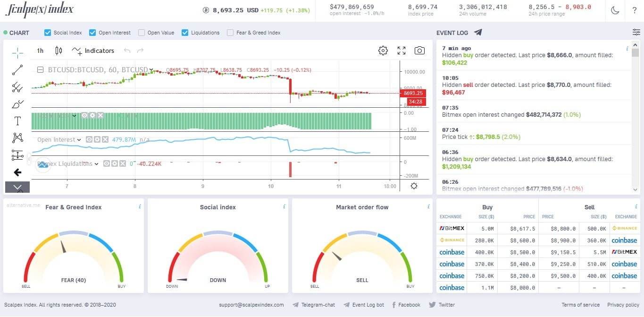Collapse the BTCUSD legend with minus box
Viewport: 644px width, 317px height.
pos(41,70)
